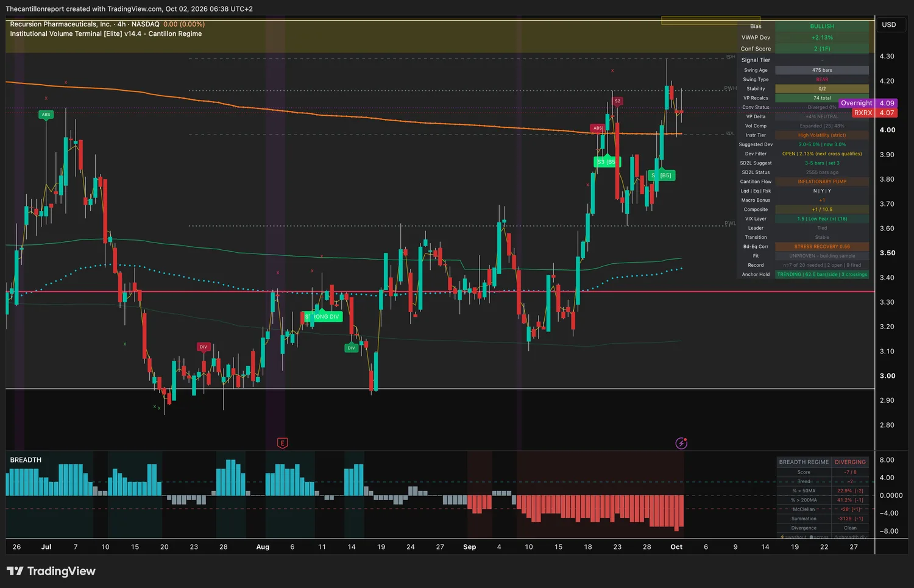Click the VWAP Dev +2.13% value
Image resolution: width=914 pixels, height=588 pixels.
pos(822,38)
